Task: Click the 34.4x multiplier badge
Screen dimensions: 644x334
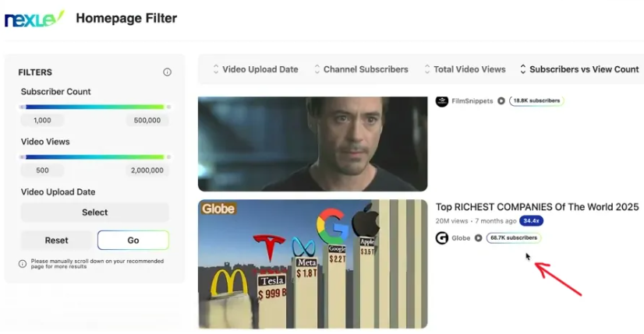Action: click(531, 221)
